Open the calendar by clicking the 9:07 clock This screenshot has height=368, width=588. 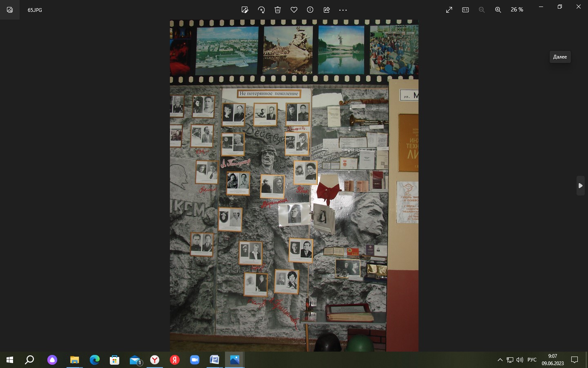click(553, 360)
